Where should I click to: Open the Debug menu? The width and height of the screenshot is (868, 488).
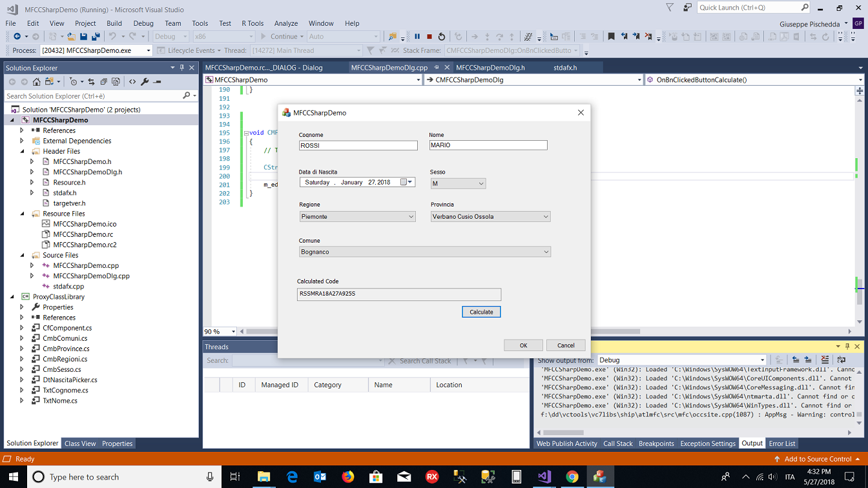click(x=143, y=23)
